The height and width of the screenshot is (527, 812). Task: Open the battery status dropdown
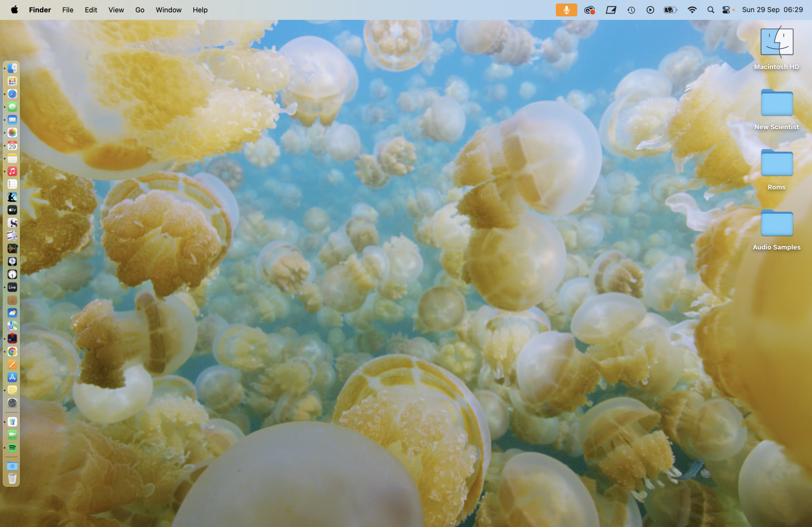tap(670, 10)
